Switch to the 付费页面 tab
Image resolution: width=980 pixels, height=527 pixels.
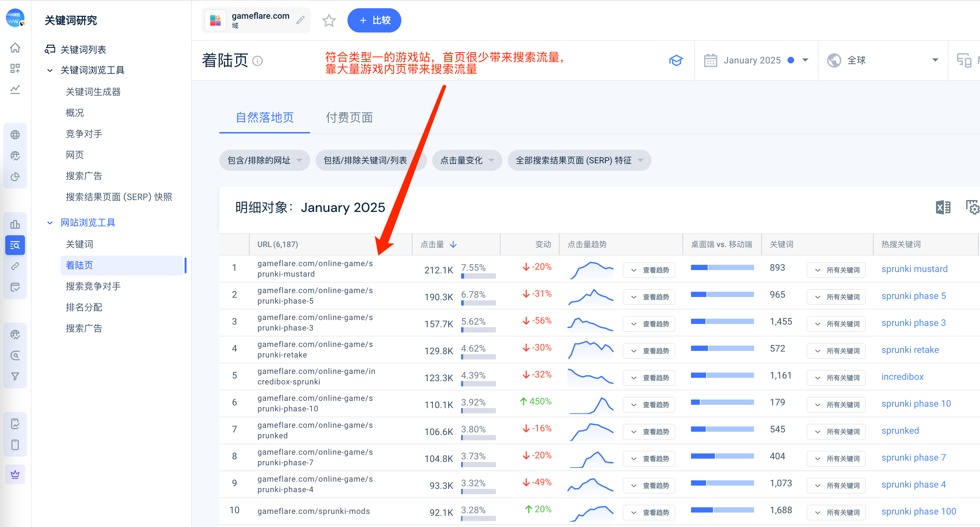click(349, 118)
